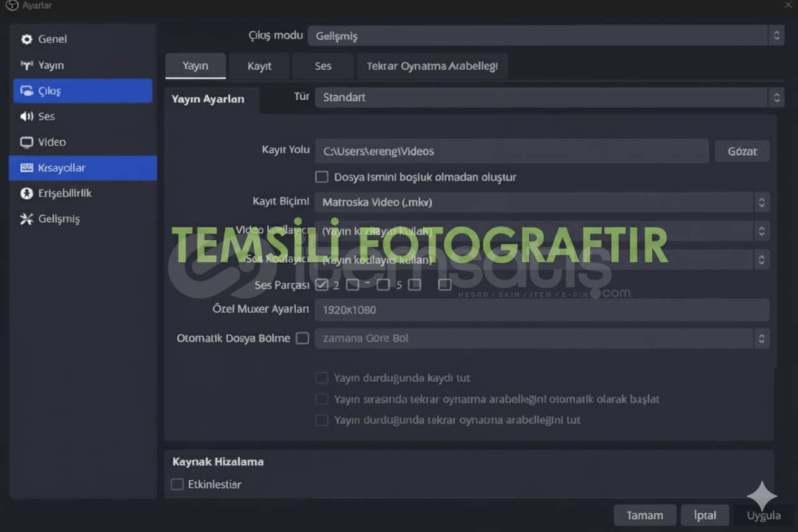Enable the Kaynak Hizalama Etkinleştir checkbox
The image size is (798, 532).
(177, 484)
